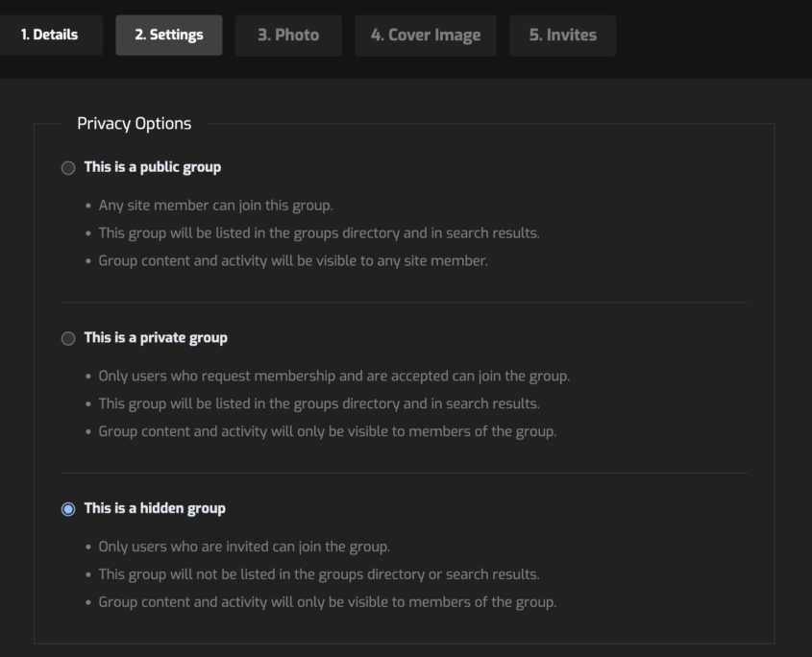Click the 'This is a private group' label
This screenshot has width=812, height=657.
tap(156, 338)
